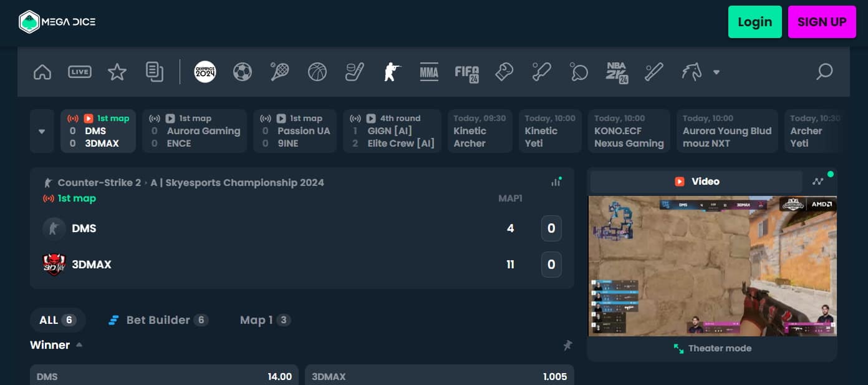Select the boxing glove sport icon
The height and width of the screenshot is (385, 868).
coord(504,72)
